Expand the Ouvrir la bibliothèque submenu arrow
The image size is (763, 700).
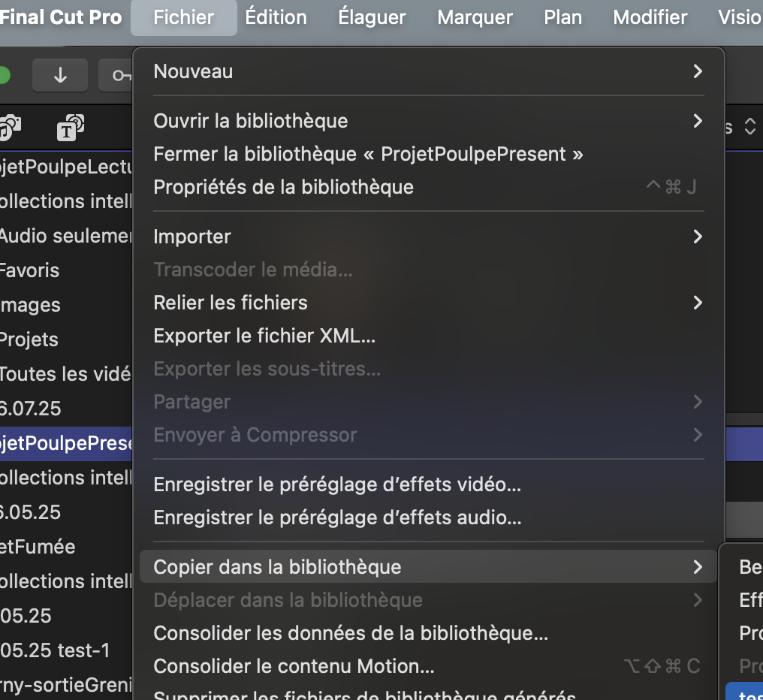(698, 121)
